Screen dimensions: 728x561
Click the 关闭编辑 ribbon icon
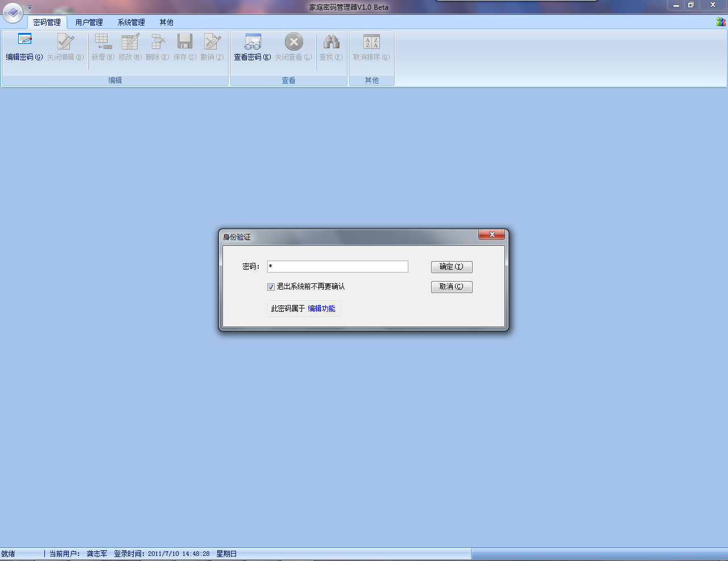(x=65, y=41)
